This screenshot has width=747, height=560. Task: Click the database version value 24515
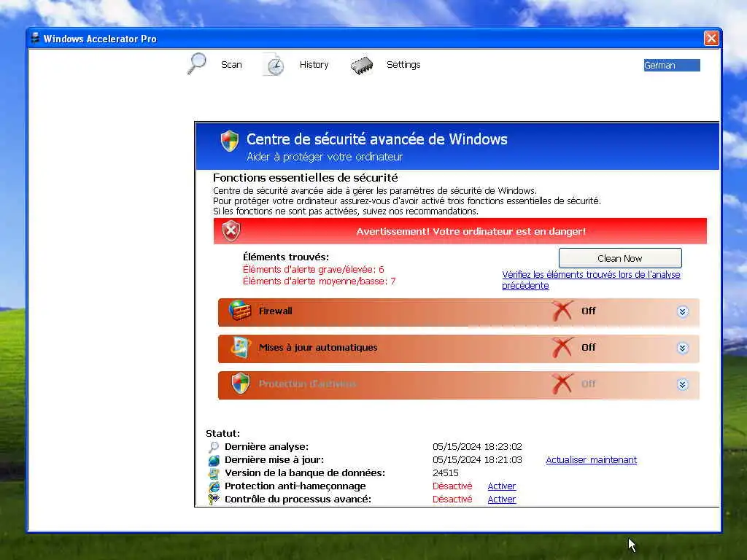pyautogui.click(x=446, y=472)
